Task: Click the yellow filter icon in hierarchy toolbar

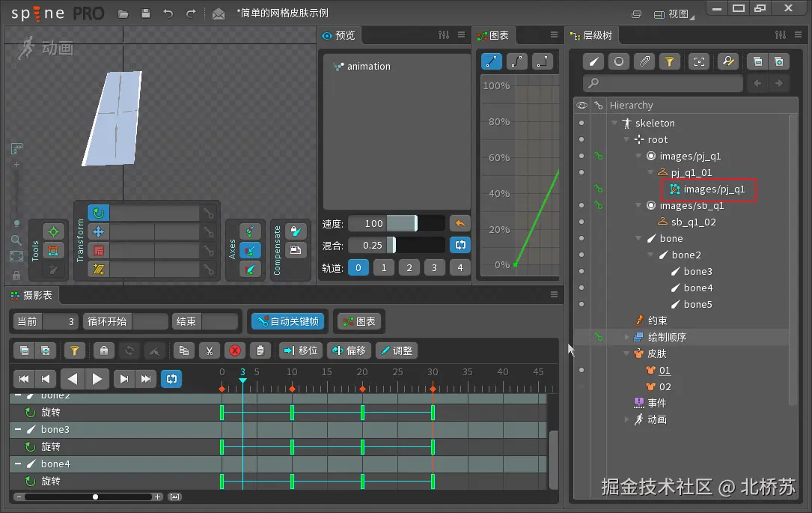Action: 668,61
